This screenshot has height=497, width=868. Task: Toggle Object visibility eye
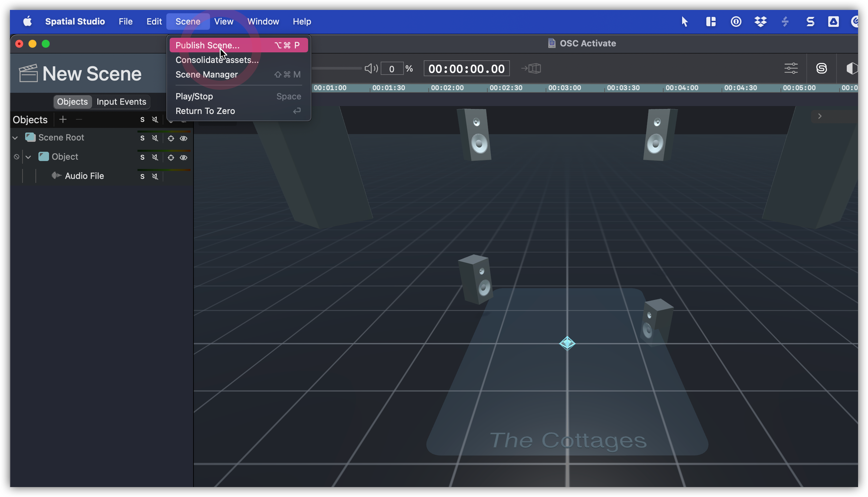[x=184, y=157]
